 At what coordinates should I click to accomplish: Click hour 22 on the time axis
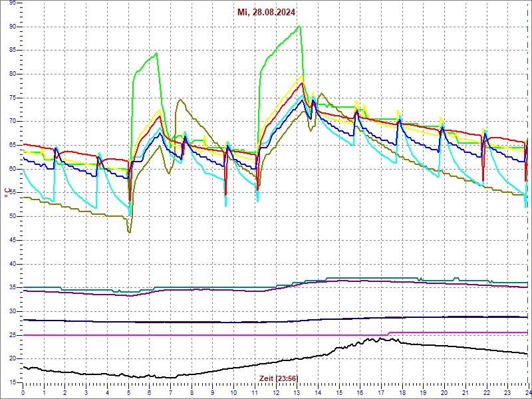click(487, 392)
